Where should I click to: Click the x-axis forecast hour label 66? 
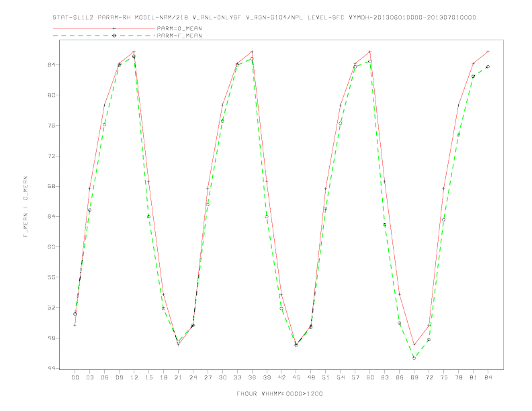(400, 377)
